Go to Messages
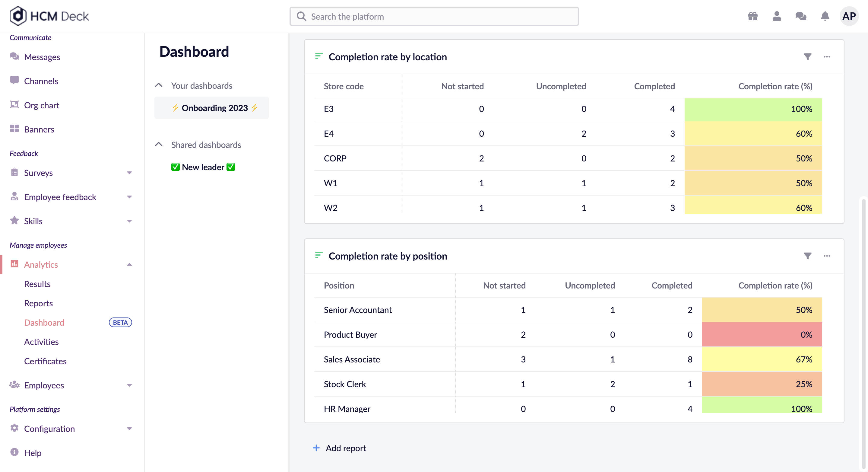 coord(42,57)
